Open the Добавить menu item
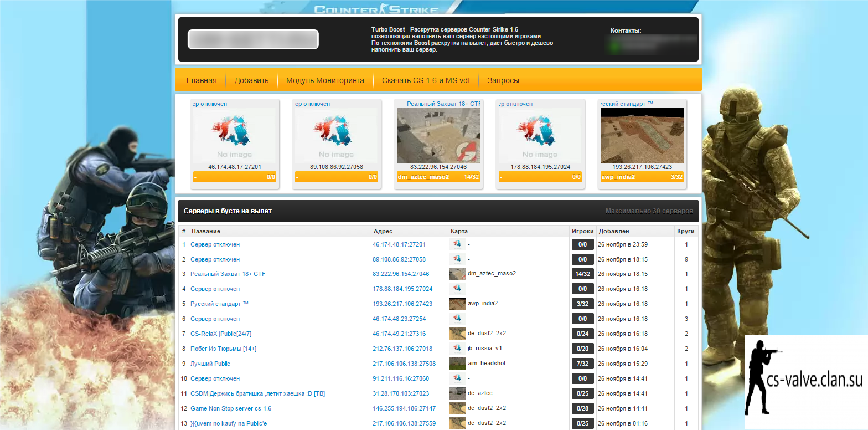This screenshot has height=430, width=868. (251, 80)
